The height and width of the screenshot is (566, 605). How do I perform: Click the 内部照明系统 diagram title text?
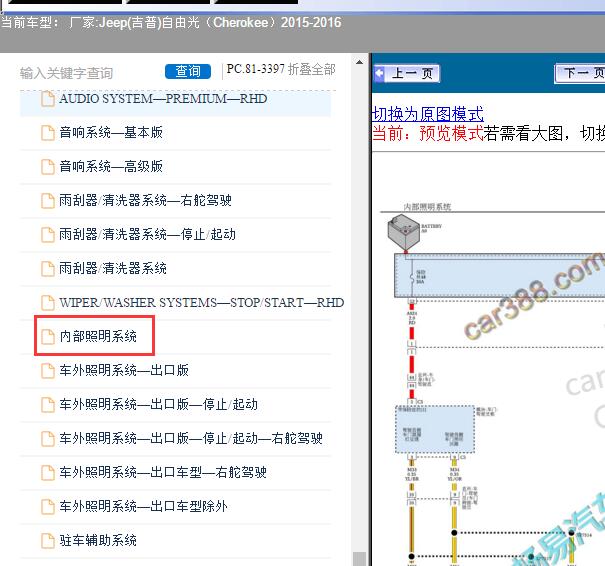click(x=427, y=207)
